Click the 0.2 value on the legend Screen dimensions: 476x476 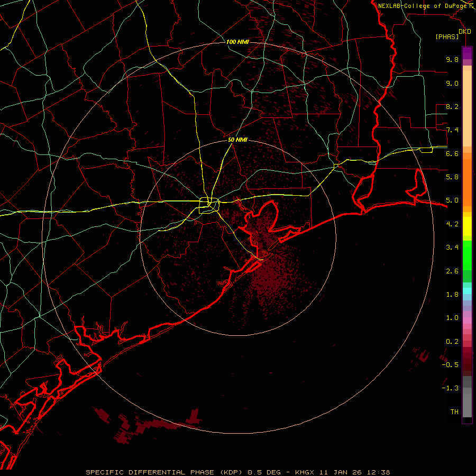tap(452, 342)
